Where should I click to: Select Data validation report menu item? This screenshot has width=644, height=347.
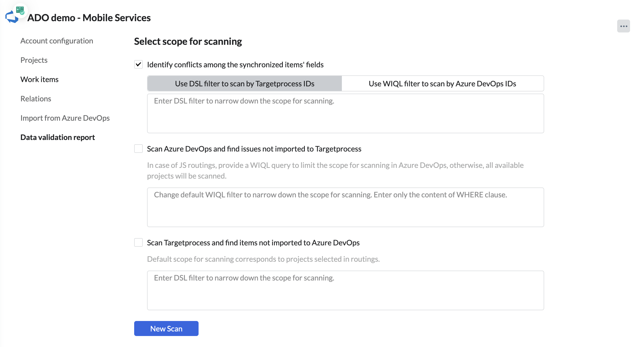point(58,137)
